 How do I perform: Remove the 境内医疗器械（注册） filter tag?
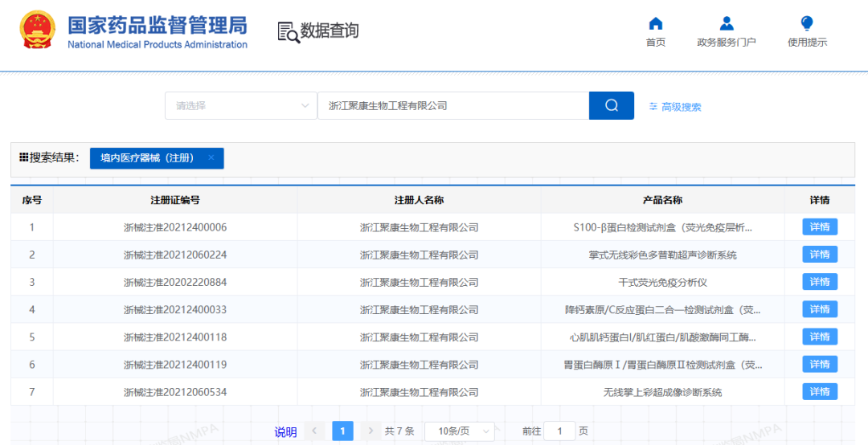point(211,158)
